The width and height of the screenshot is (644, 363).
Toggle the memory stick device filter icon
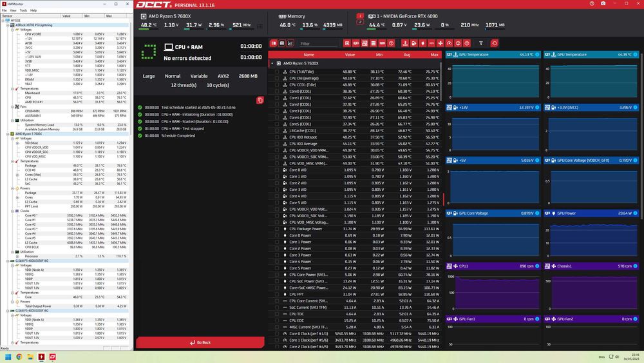382,43
